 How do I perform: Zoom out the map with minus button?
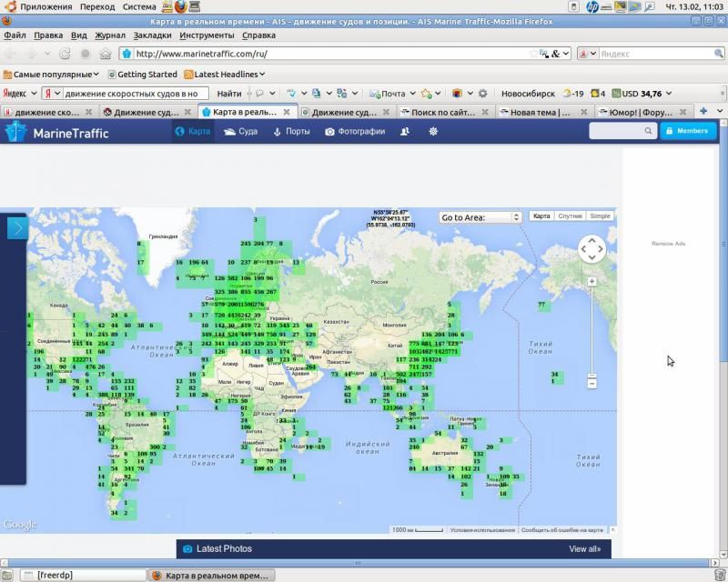(591, 384)
